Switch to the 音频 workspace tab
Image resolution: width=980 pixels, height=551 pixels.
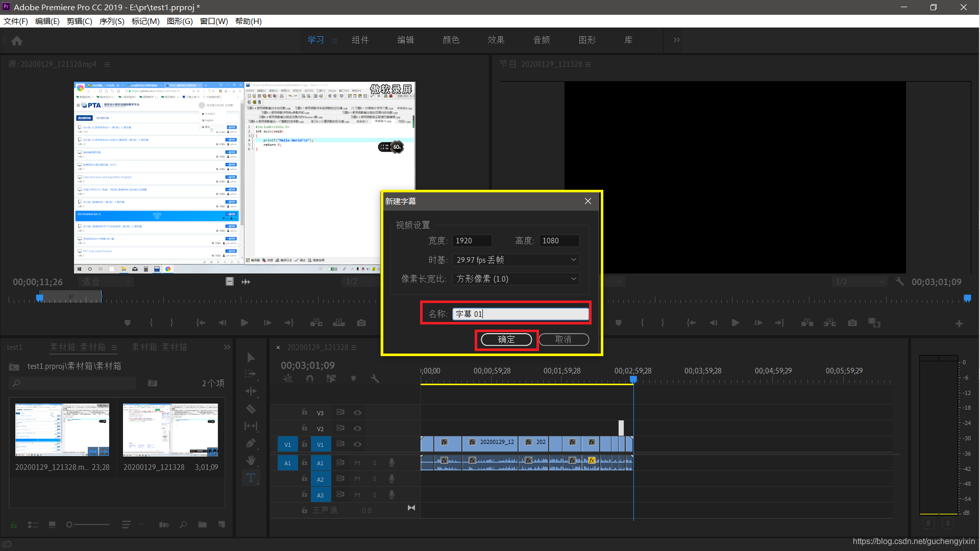[x=542, y=40]
